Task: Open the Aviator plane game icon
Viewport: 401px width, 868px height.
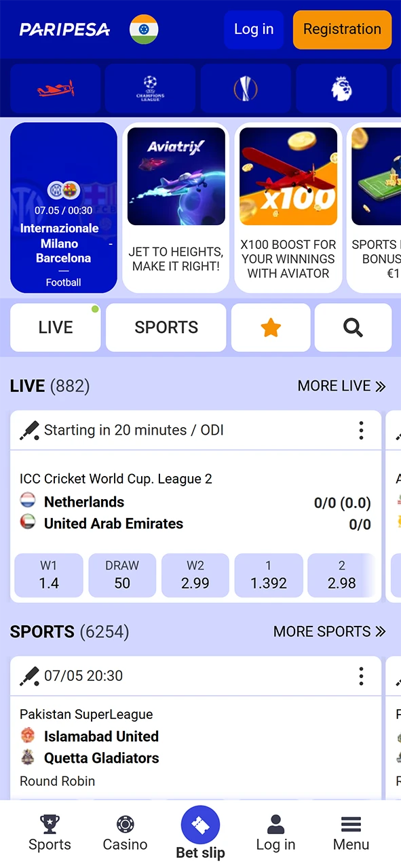Action: [54, 88]
